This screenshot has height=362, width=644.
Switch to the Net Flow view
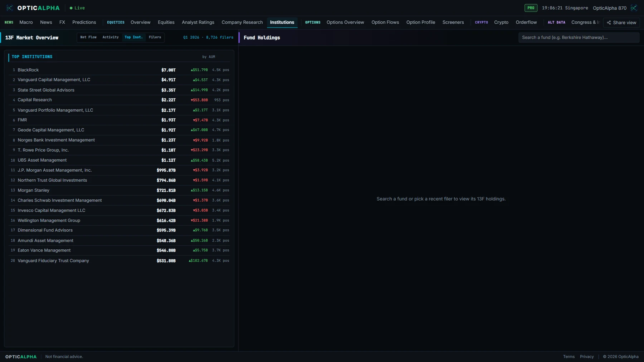(x=88, y=37)
